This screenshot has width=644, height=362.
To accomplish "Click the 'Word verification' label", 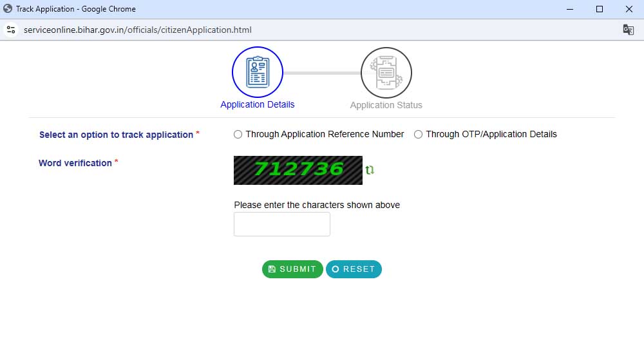I will tap(75, 163).
